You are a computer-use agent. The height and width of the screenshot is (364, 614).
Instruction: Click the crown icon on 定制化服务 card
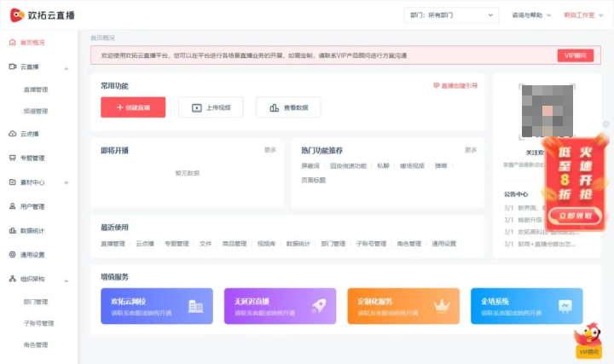click(x=442, y=306)
